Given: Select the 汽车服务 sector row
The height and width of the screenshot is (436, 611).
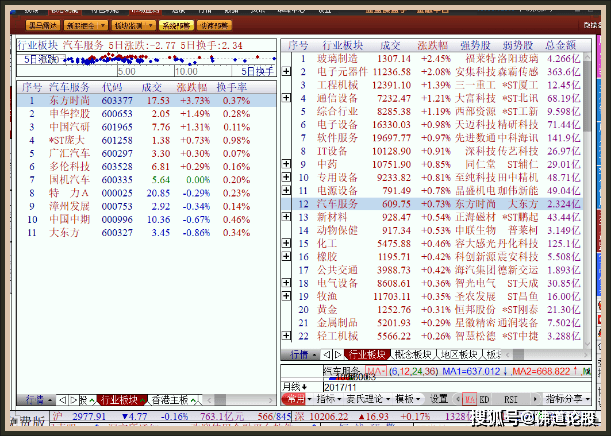Looking at the screenshot, I should pyautogui.click(x=342, y=203).
